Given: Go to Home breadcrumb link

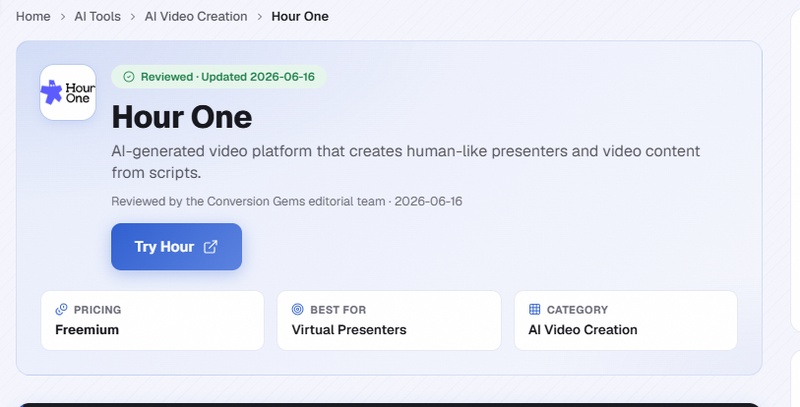Looking at the screenshot, I should pyautogui.click(x=33, y=16).
